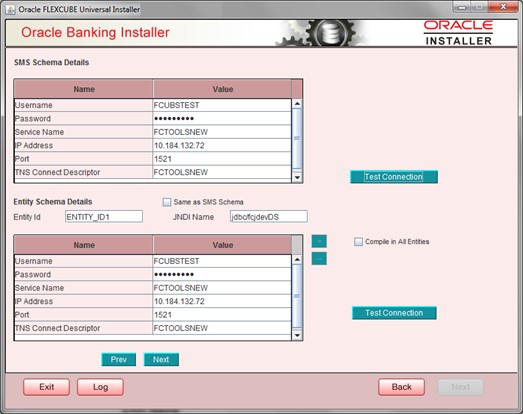Test the SMS schema connection
Image resolution: width=523 pixels, height=414 pixels.
pyautogui.click(x=394, y=177)
